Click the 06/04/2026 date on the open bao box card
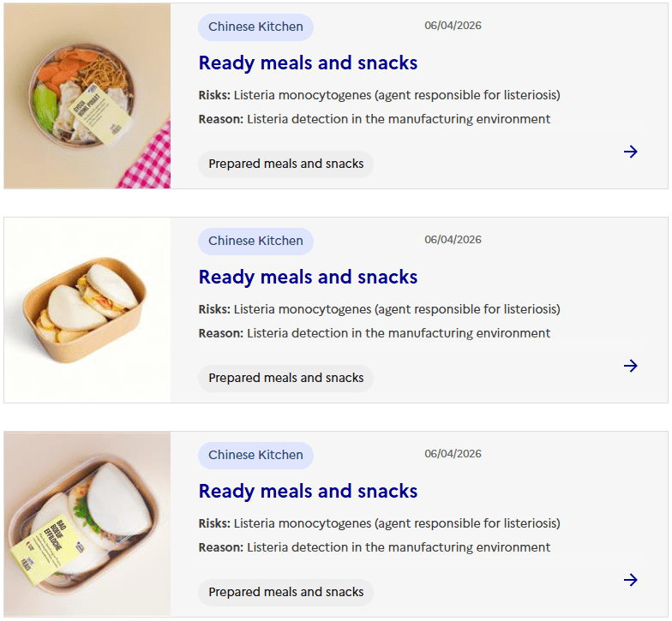Viewport: 672px width, 621px height. pos(453,240)
